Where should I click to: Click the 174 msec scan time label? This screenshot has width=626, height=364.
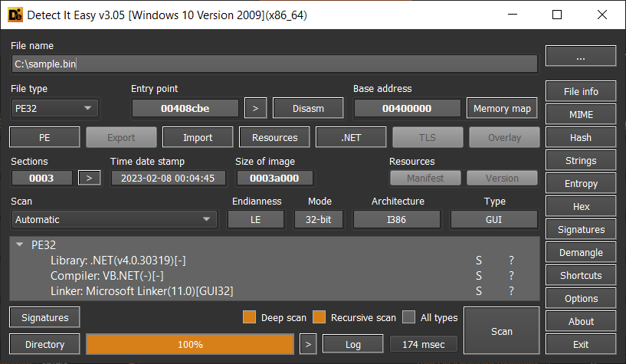423,344
